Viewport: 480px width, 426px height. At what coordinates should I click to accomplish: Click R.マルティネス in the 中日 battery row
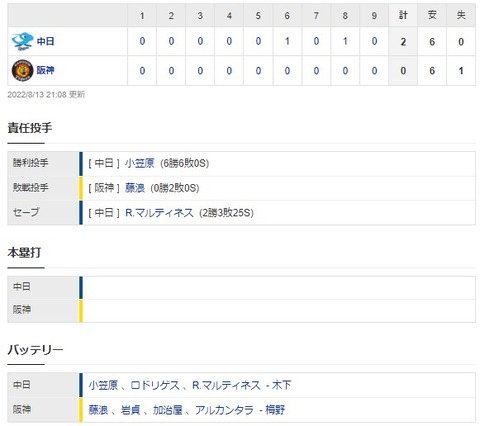point(226,385)
